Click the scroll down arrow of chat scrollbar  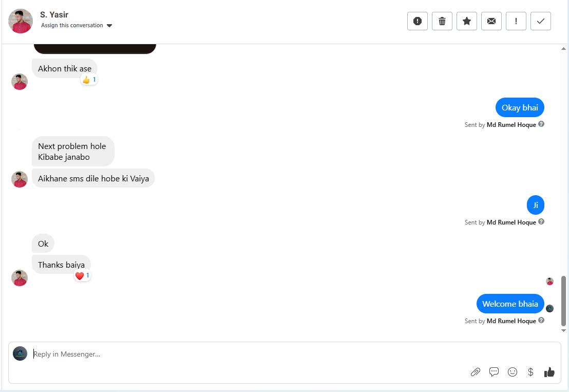pyautogui.click(x=563, y=331)
